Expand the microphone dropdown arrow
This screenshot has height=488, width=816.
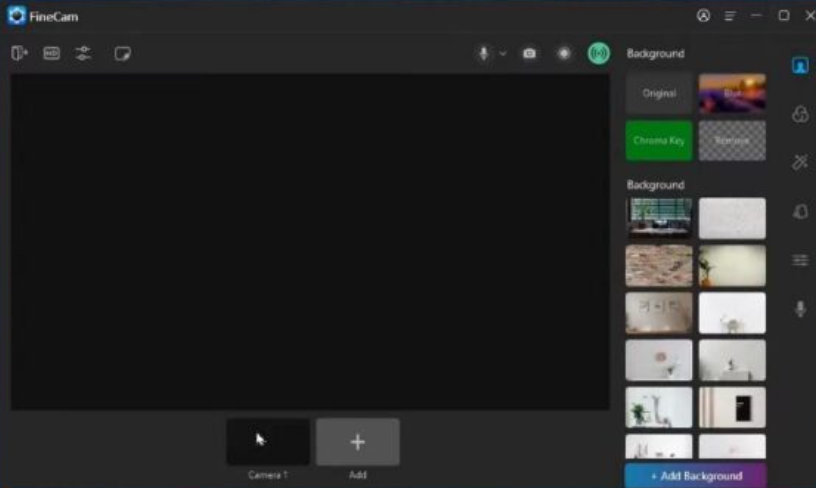(x=502, y=53)
